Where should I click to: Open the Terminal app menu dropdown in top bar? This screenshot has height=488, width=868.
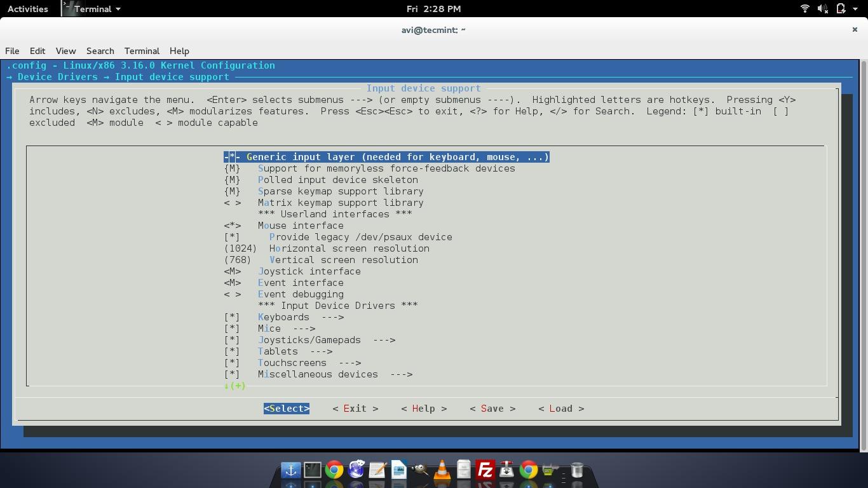point(97,9)
